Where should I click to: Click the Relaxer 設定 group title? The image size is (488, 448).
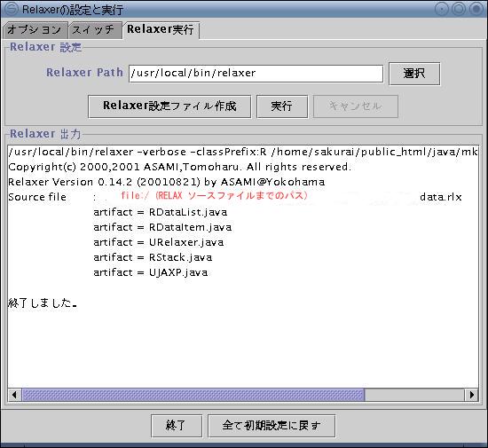[46, 47]
